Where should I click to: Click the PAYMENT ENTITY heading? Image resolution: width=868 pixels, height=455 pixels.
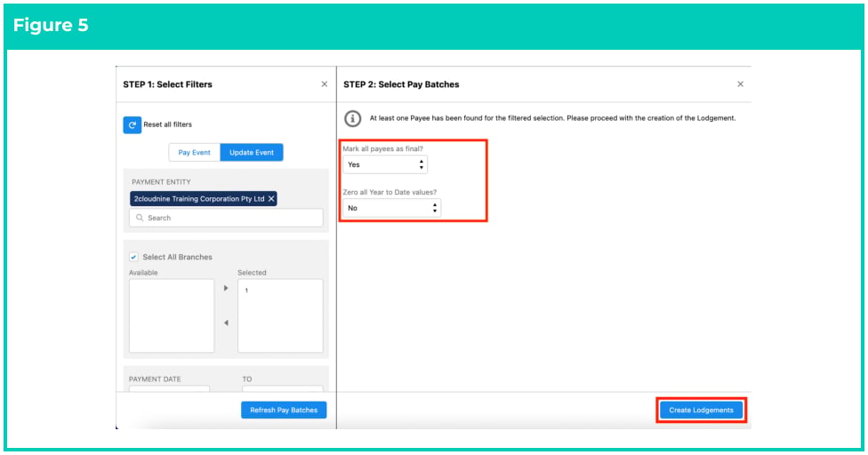pos(161,182)
